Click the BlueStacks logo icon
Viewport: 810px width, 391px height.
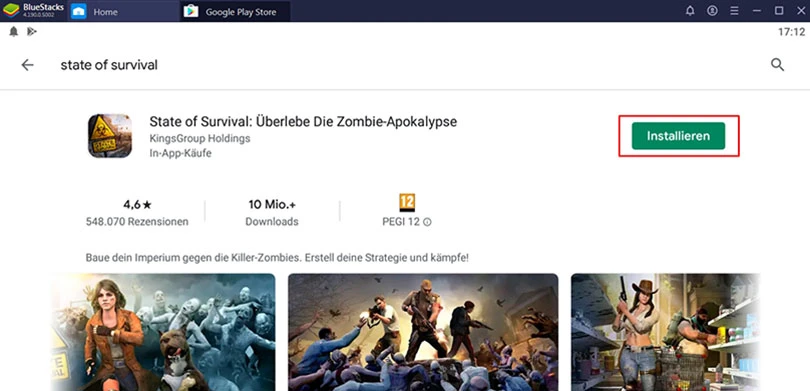(x=11, y=10)
